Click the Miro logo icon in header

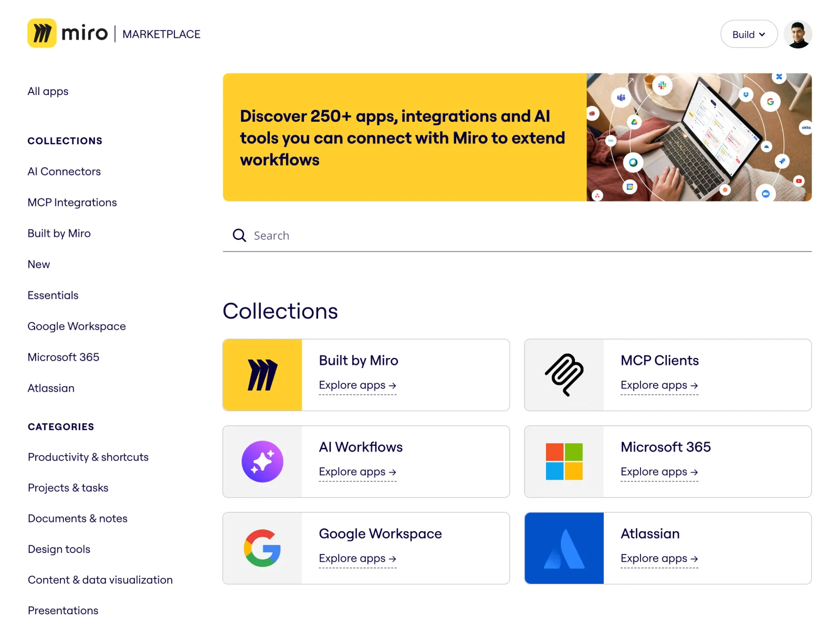42,34
